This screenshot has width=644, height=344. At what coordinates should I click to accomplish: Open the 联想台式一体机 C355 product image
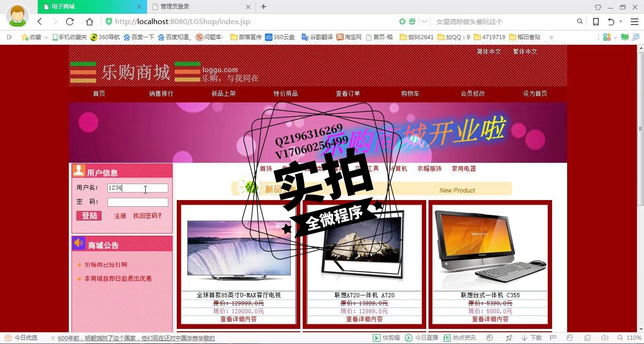[x=490, y=248]
